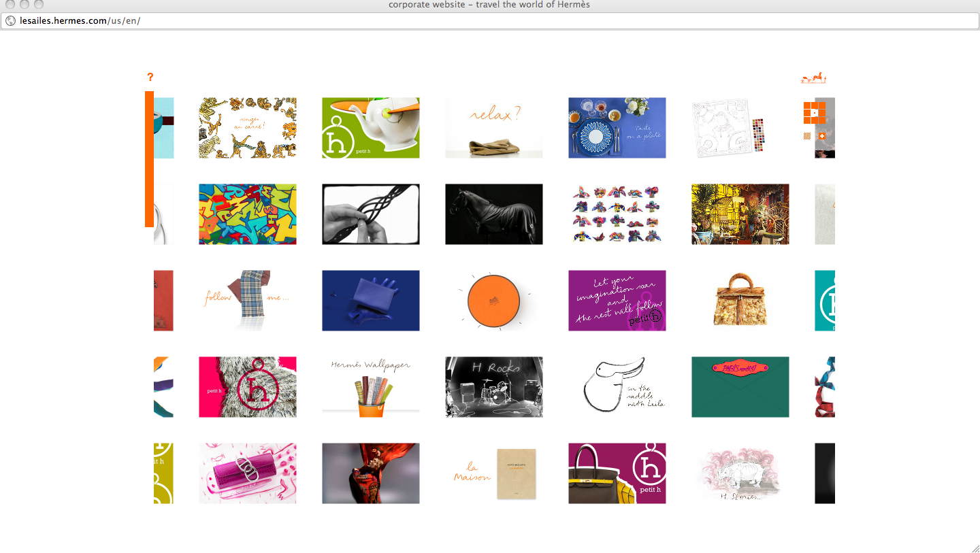The height and width of the screenshot is (553, 980).
Task: Open the pink clutch bag thumbnail
Action: (x=248, y=473)
